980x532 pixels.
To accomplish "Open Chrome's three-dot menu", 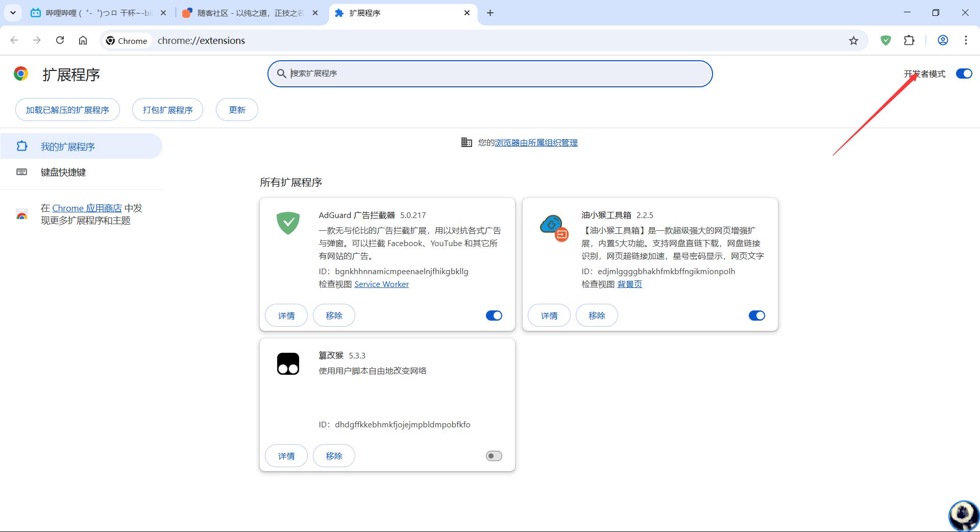I will pos(966,40).
